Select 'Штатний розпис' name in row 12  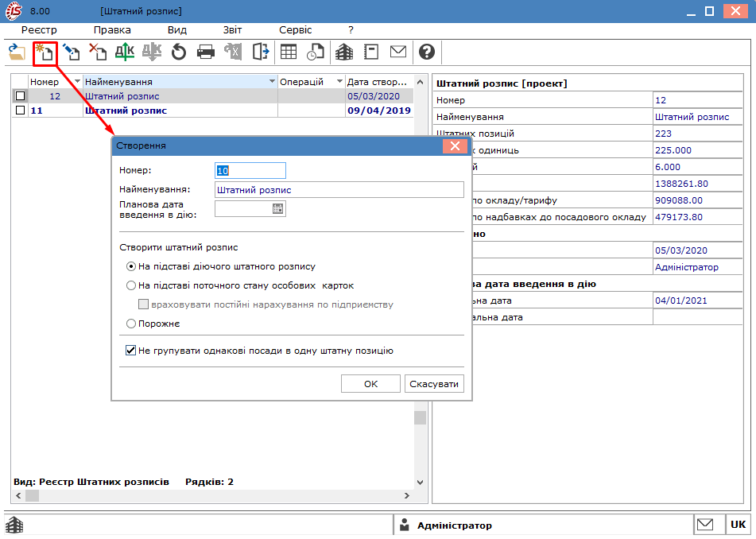122,96
